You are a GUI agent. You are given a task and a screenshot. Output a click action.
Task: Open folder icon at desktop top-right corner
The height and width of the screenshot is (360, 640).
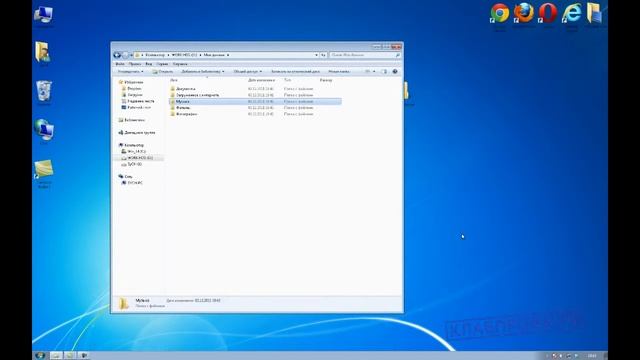point(594,13)
